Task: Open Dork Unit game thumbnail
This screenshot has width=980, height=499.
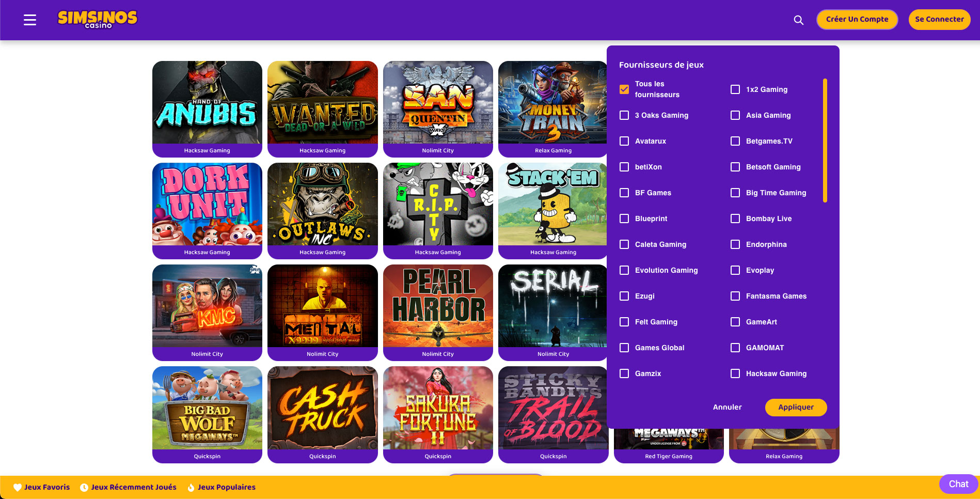Action: [207, 204]
